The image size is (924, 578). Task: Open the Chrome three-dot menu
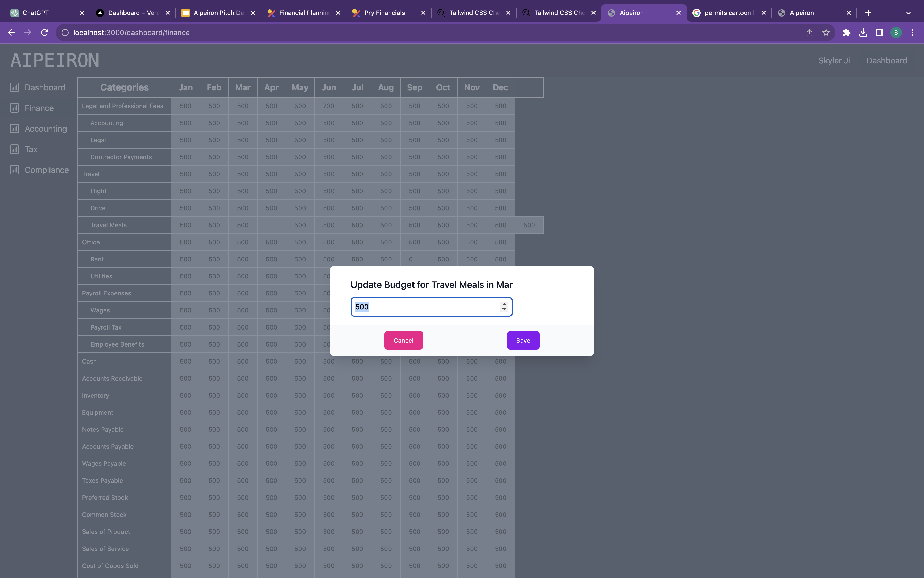coord(913,33)
